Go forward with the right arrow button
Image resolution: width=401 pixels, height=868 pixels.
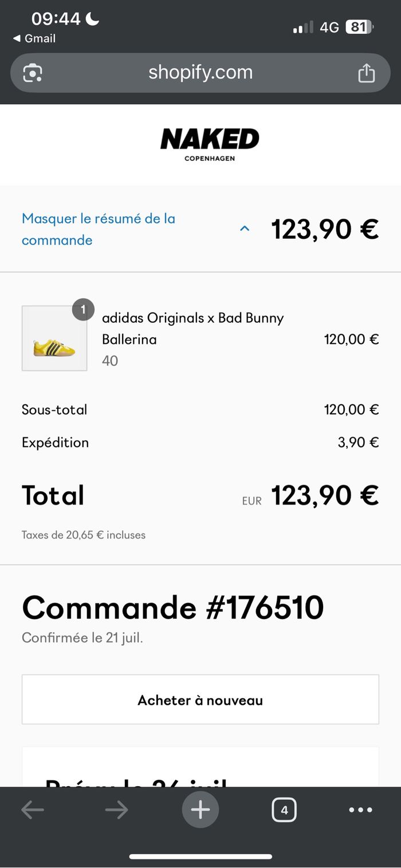click(116, 810)
